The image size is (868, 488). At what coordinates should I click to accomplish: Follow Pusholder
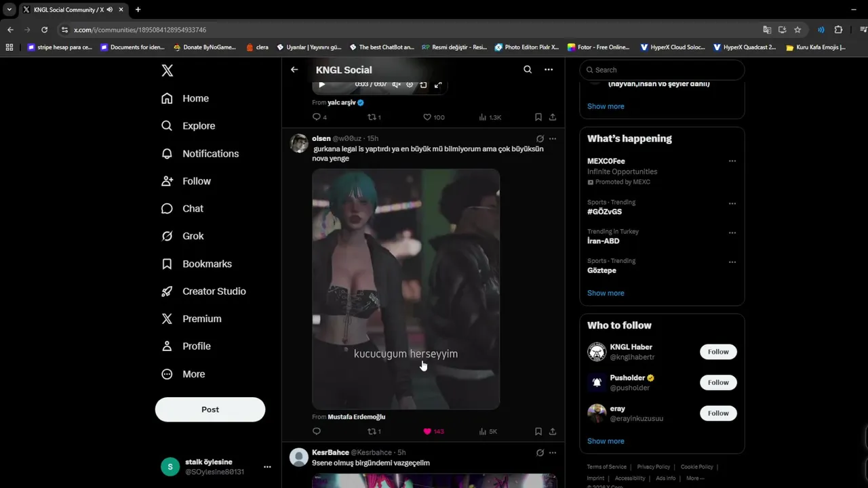(718, 382)
